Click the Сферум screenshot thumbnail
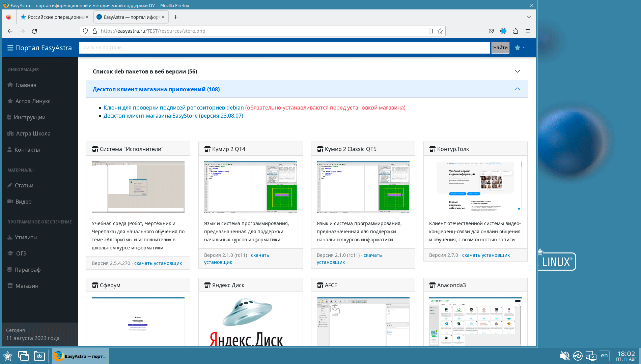The image size is (641, 364). 138,322
